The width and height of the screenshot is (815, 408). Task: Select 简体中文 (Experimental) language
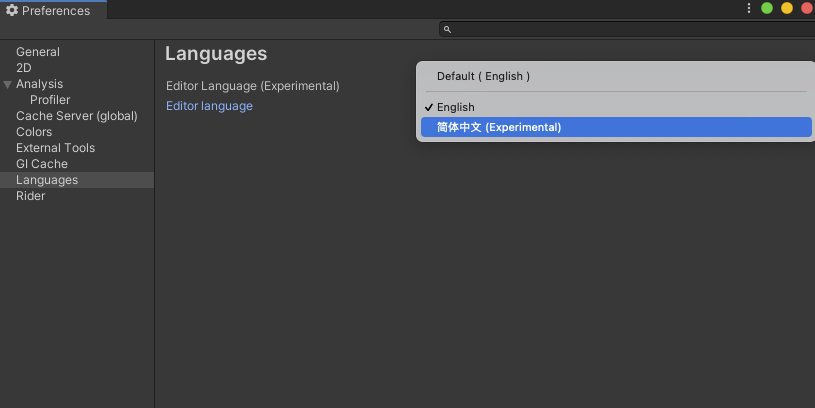[616, 127]
